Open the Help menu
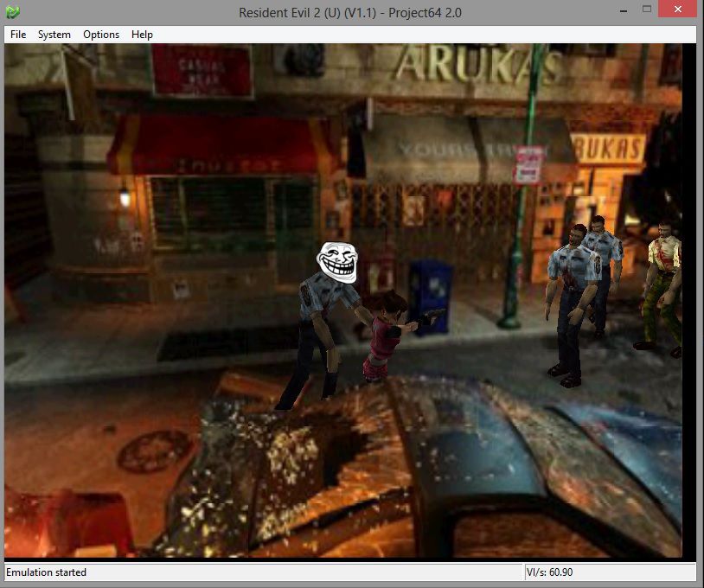Screen dimensions: 704x588 142,35
